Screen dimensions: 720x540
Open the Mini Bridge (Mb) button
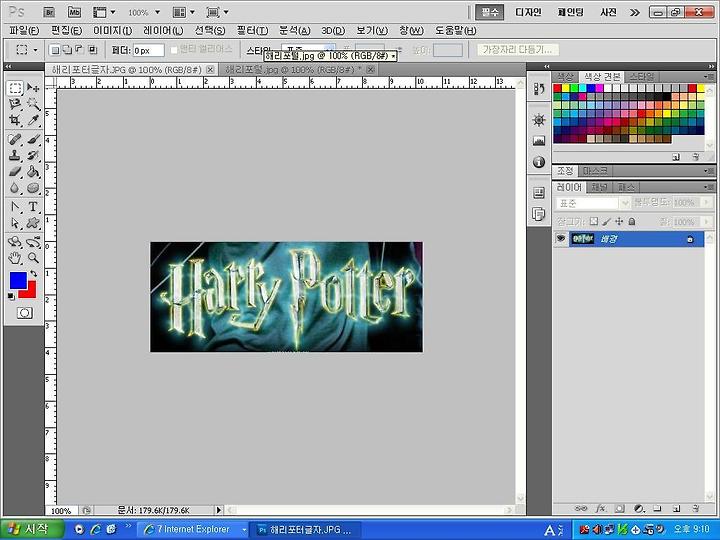click(x=74, y=12)
